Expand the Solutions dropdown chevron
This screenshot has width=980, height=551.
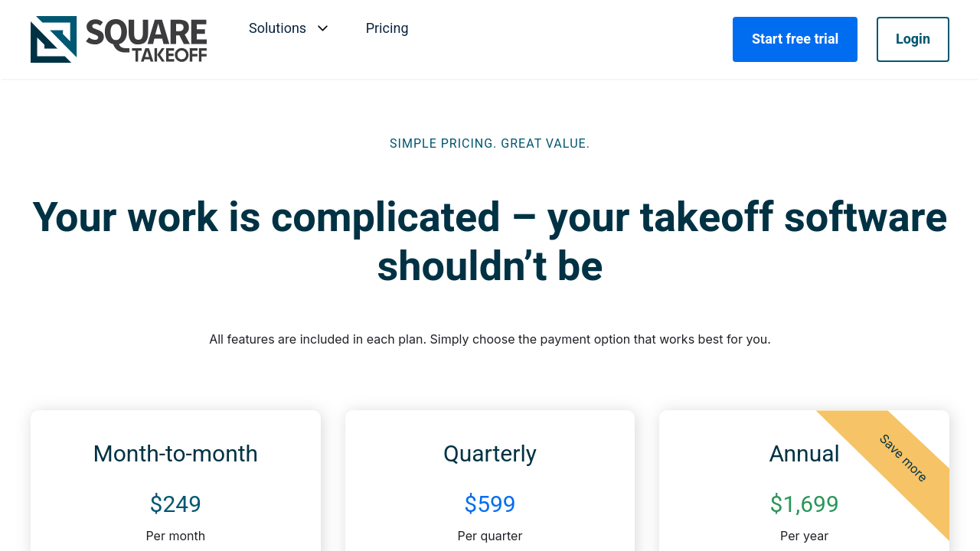tap(323, 28)
